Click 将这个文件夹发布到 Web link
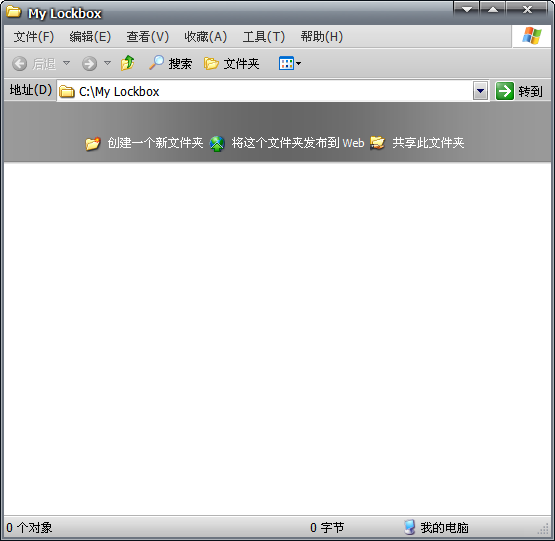This screenshot has width=555, height=541. click(298, 143)
